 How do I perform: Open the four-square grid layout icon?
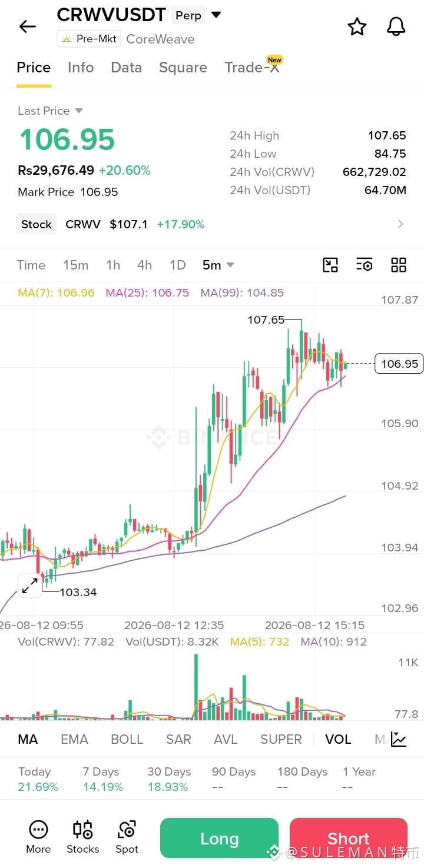click(x=399, y=265)
